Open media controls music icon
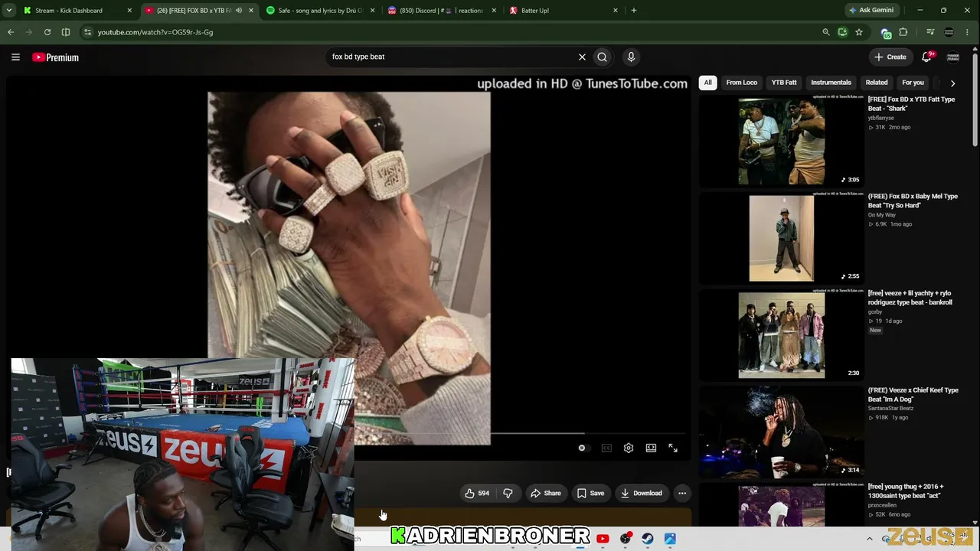Screen dimensions: 980x551 (x=930, y=32)
